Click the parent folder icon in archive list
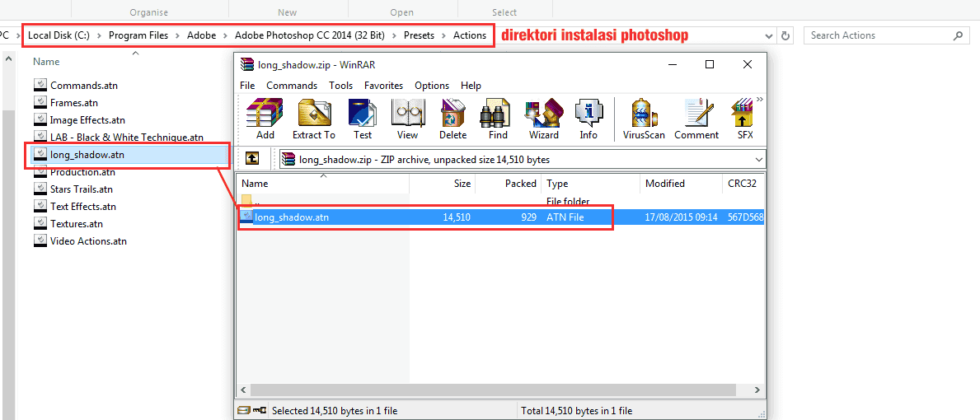Screen dimensions: 980x420 tap(247, 200)
